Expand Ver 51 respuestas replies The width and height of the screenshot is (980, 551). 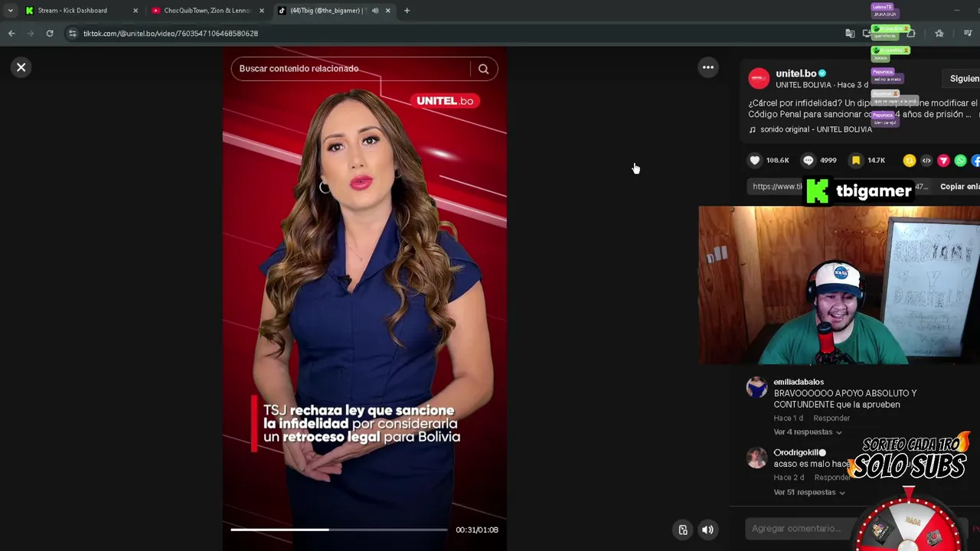809,492
